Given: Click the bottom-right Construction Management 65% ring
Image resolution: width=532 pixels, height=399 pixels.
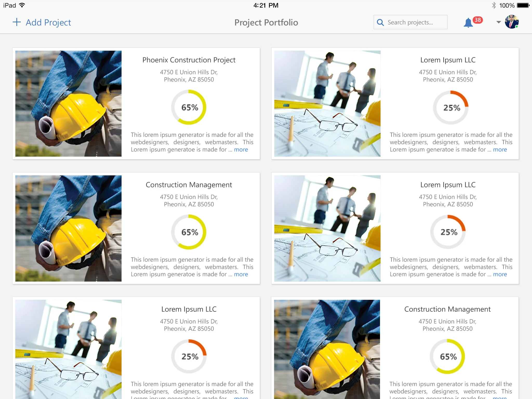Looking at the screenshot, I should coord(448,356).
